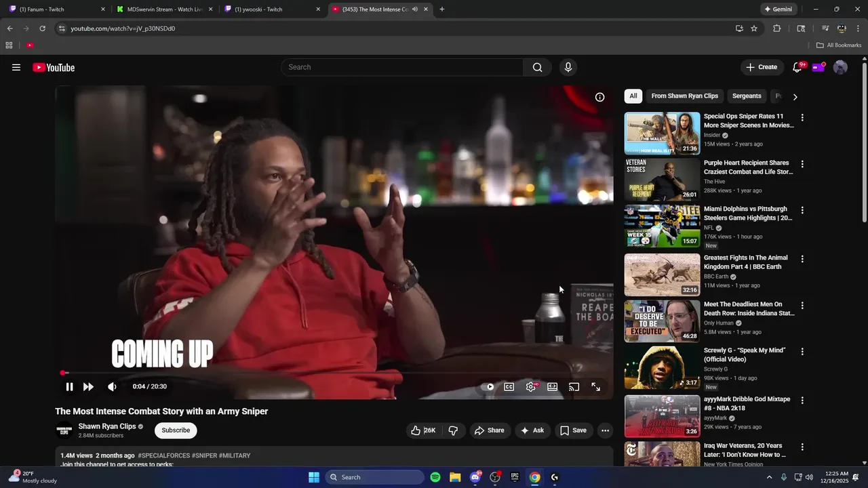Open the Purple Heart Recipient thumbnail
Image resolution: width=868 pixels, height=488 pixels.
[662, 180]
